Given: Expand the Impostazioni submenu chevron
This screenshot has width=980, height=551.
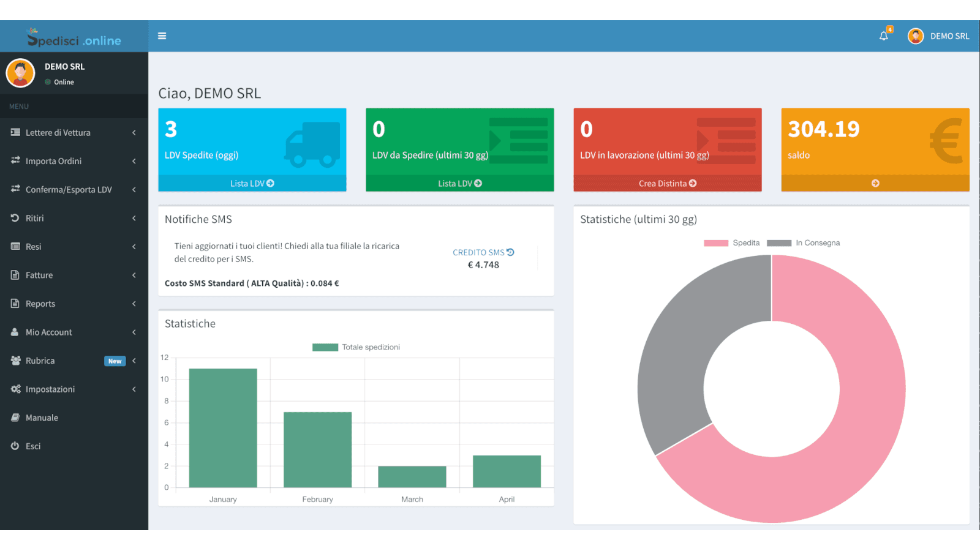Looking at the screenshot, I should coord(134,389).
